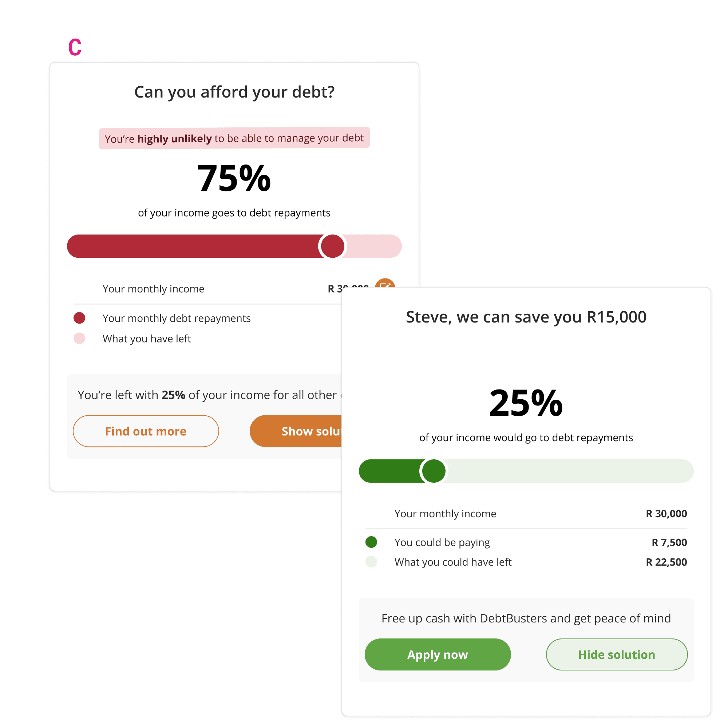Viewport: 728px width, 728px height.
Task: Click the light pink remaining slider track
Action: click(x=373, y=246)
